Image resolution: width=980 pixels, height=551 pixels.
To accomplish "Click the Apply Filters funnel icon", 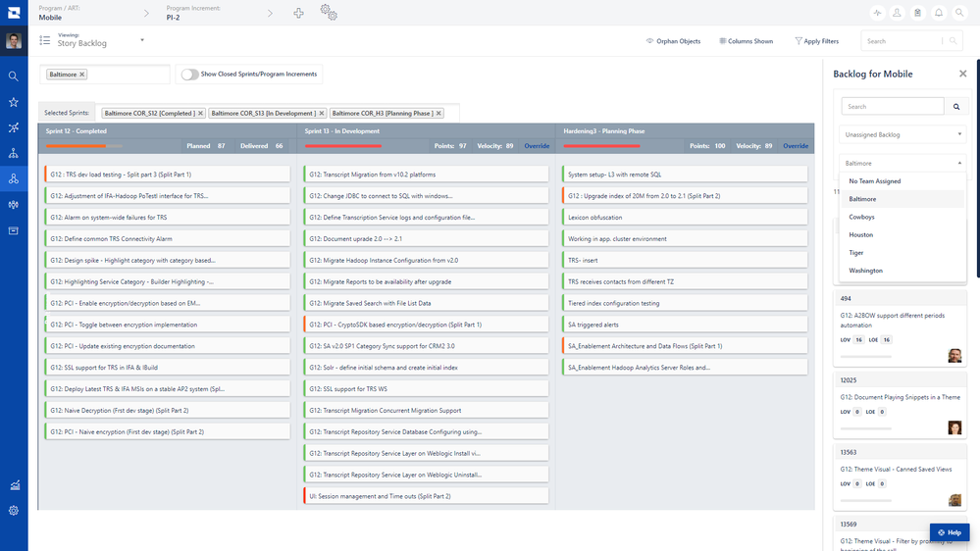I will pos(799,41).
